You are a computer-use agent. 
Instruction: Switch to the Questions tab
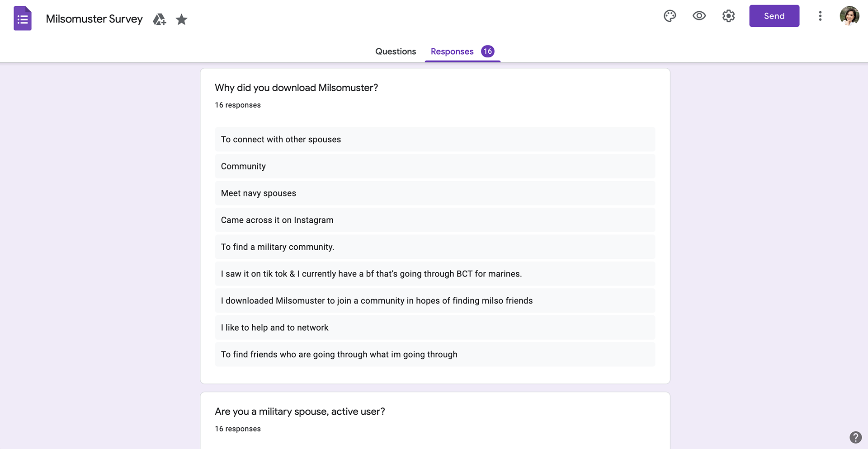click(x=396, y=51)
